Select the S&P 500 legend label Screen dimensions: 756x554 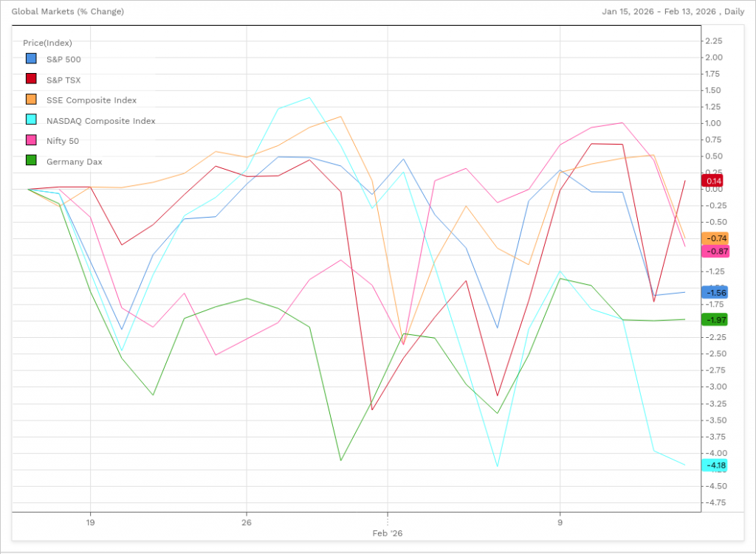(x=63, y=59)
